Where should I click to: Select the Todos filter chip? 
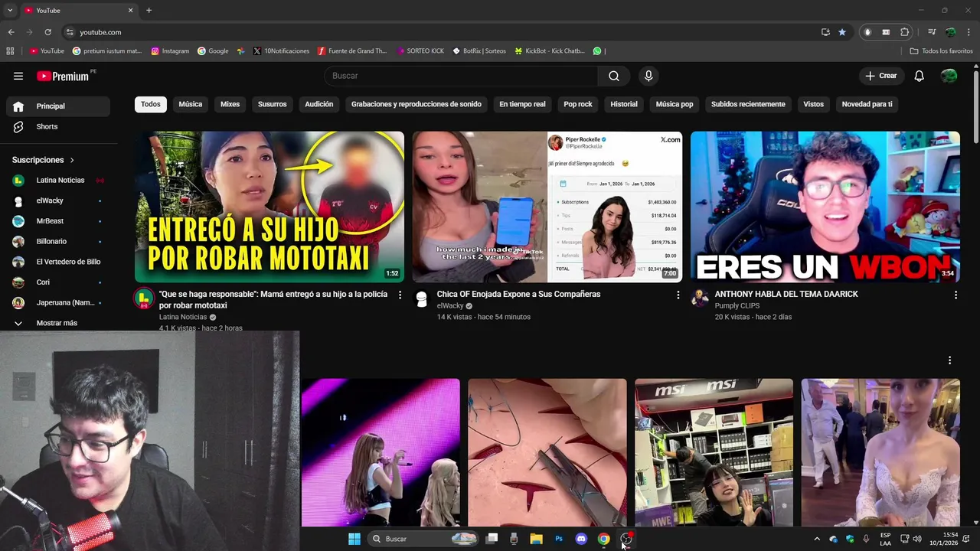151,104
